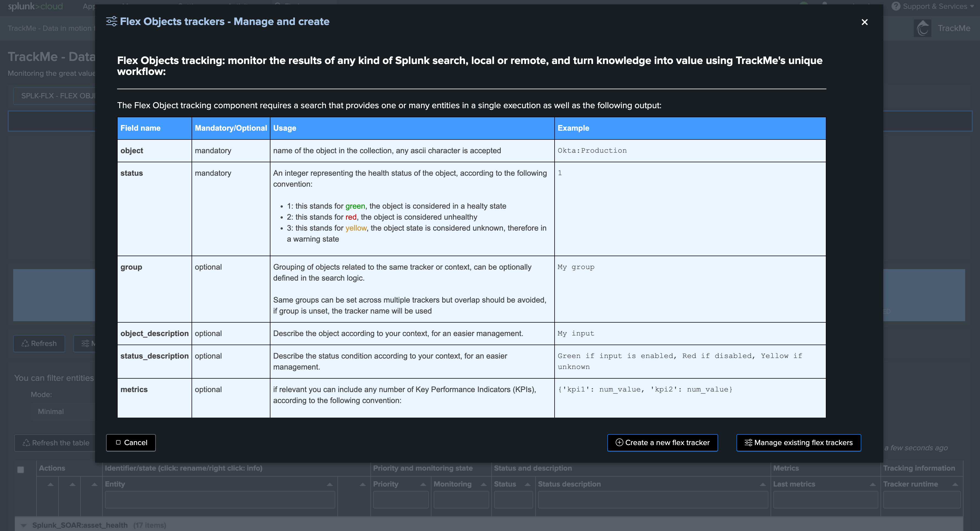This screenshot has height=531, width=980.
Task: Sort by the Status column arrow
Action: pyautogui.click(x=527, y=484)
